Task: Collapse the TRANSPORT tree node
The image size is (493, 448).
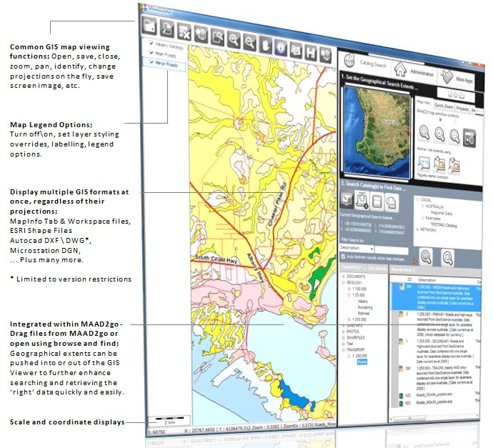Action: (x=344, y=349)
